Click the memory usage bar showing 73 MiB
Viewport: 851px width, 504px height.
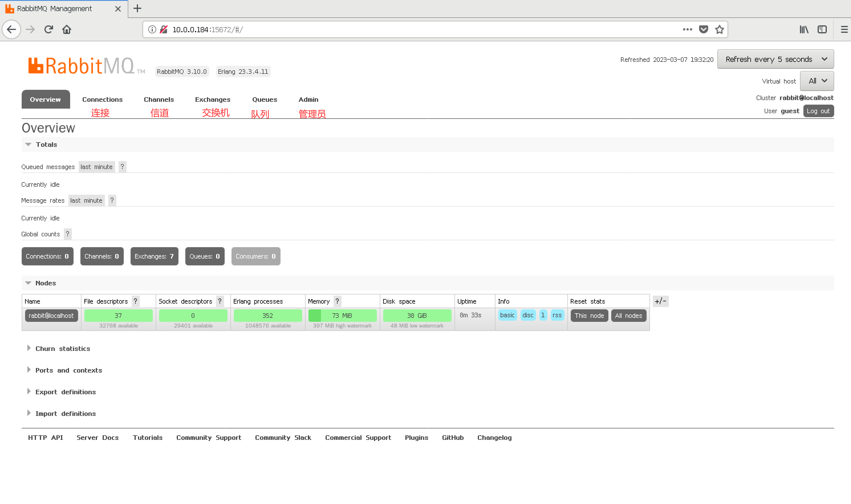pos(342,316)
